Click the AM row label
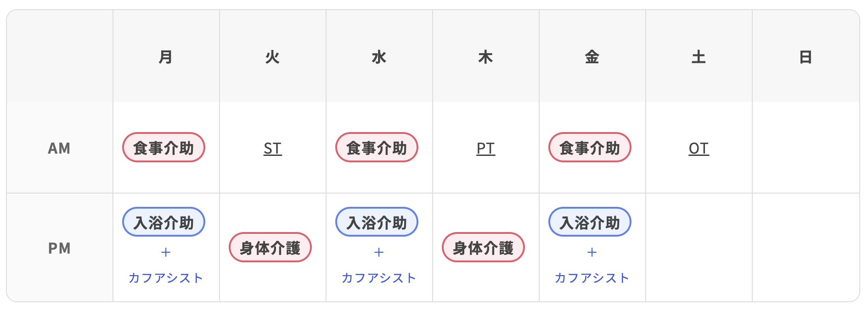This screenshot has width=868, height=310. [59, 149]
